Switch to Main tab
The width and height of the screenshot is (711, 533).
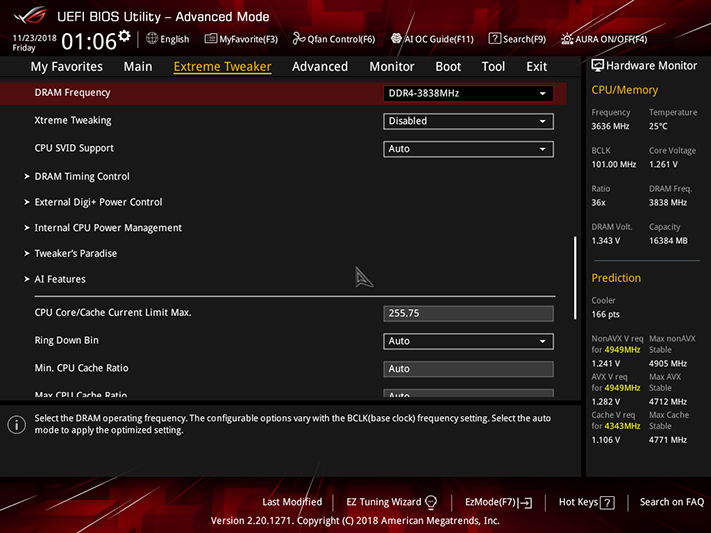138,67
